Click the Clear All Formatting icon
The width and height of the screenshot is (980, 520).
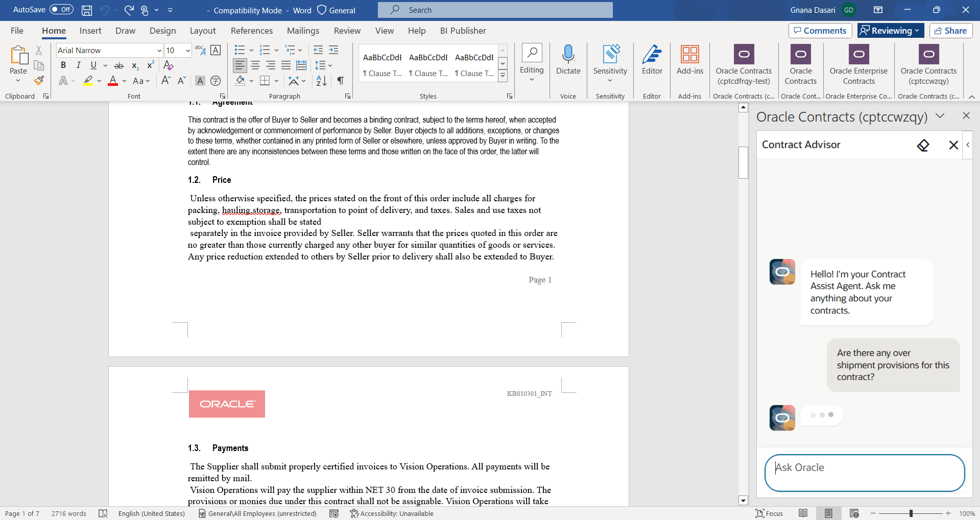point(169,65)
